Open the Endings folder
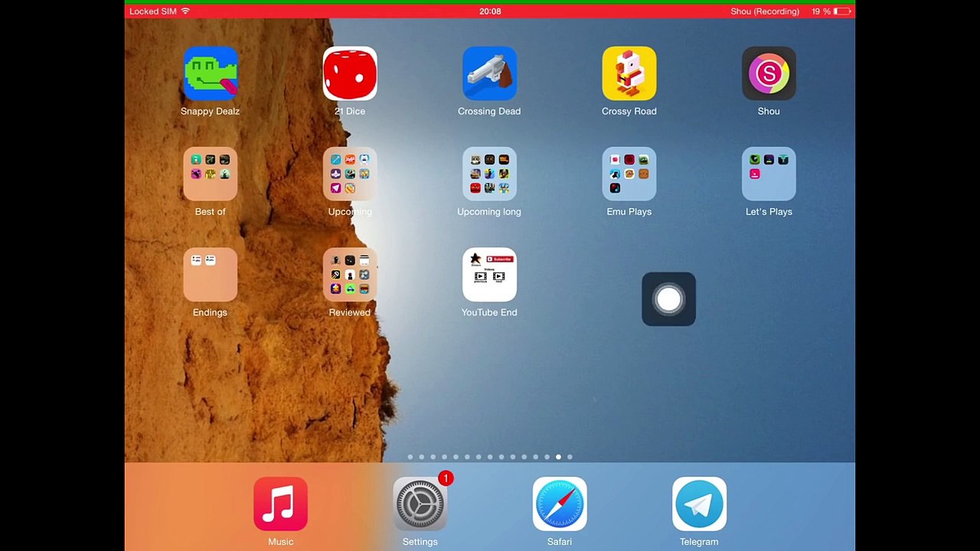Viewport: 980px width, 551px height. [211, 275]
